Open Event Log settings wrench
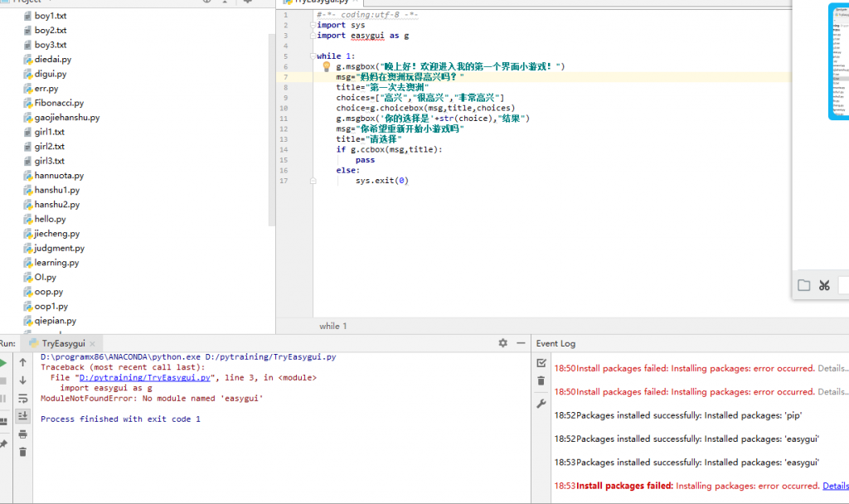This screenshot has width=849, height=504. pyautogui.click(x=542, y=404)
